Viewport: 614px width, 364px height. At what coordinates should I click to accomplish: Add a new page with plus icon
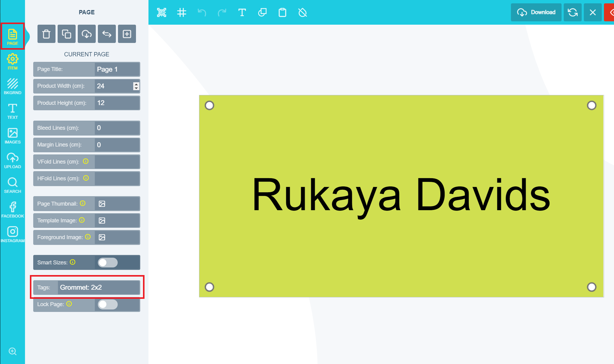click(127, 34)
